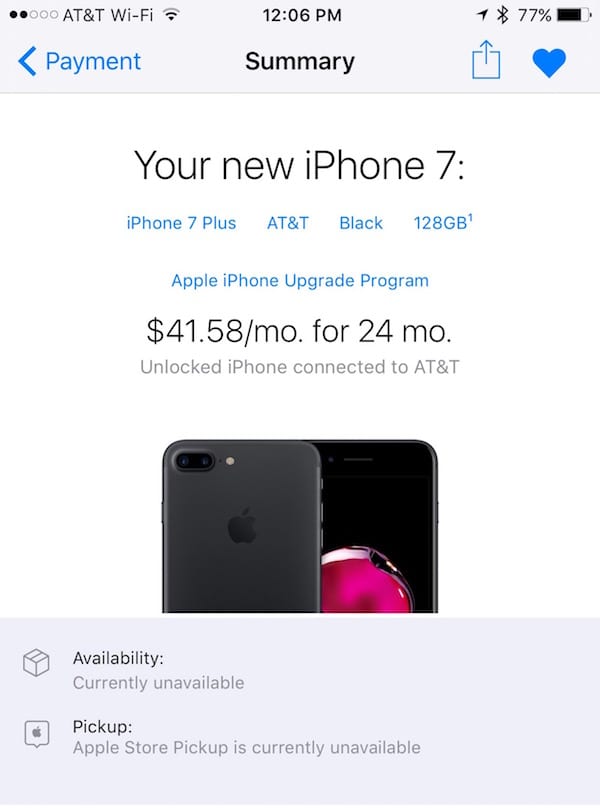This screenshot has width=600, height=808.
Task: Toggle the blue heart favorite icon
Action: 549,63
